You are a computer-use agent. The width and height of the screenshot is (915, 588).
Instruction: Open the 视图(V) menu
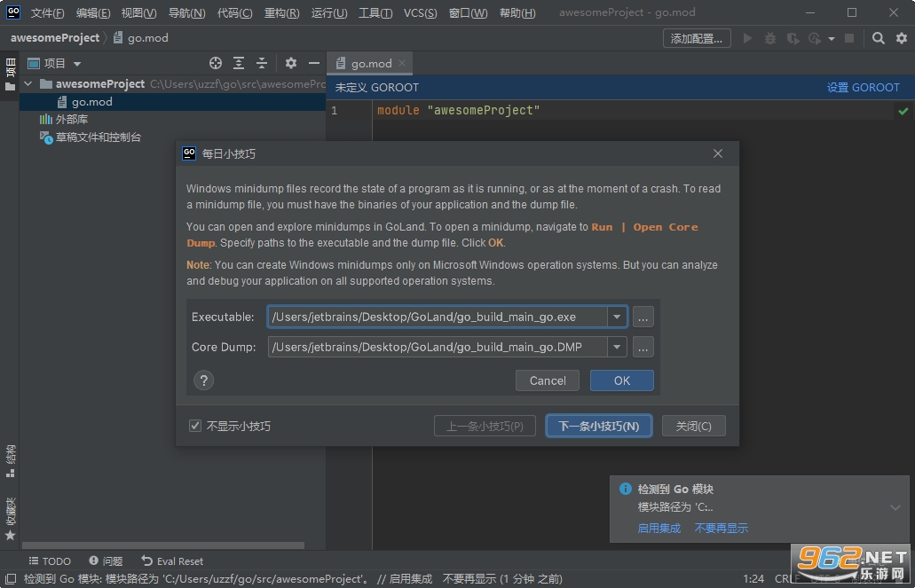pos(138,12)
